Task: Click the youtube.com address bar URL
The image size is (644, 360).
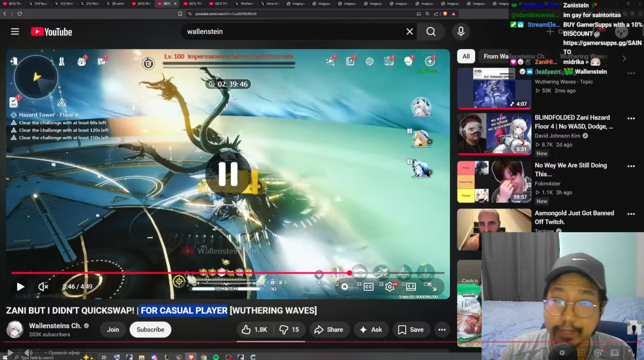Action: click(x=226, y=14)
